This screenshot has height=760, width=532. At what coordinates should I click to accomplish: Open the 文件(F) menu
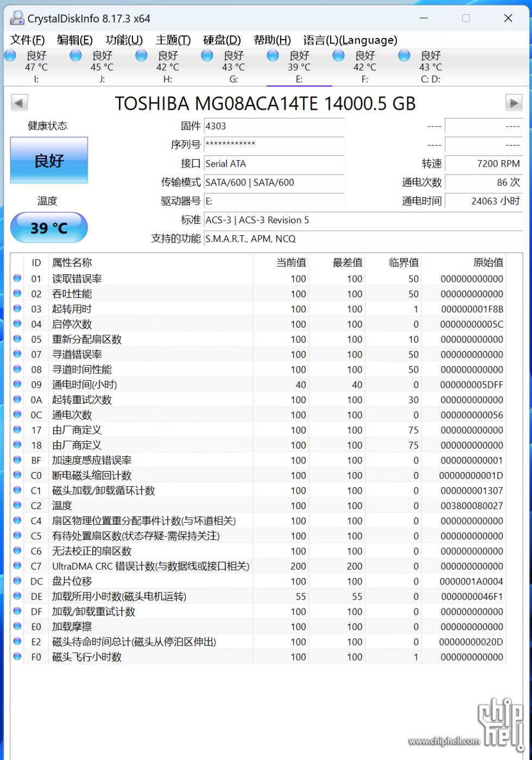coord(28,40)
